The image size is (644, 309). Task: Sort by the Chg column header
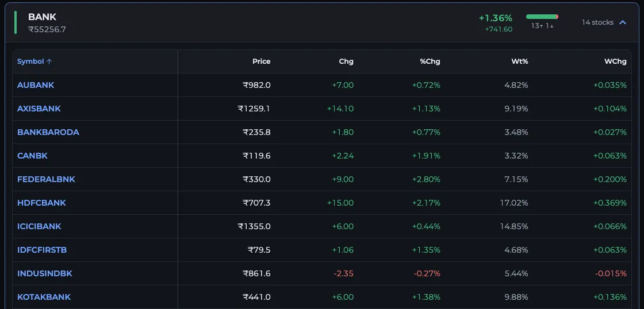pos(346,61)
